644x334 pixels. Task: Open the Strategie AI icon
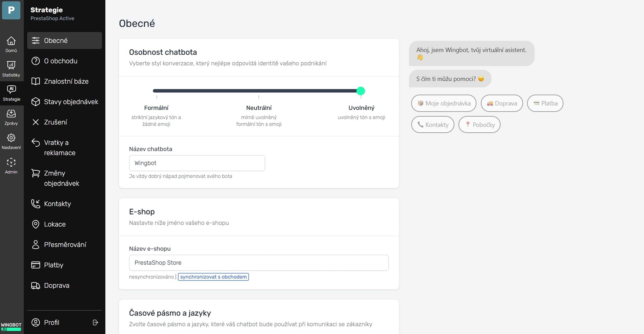[11, 93]
